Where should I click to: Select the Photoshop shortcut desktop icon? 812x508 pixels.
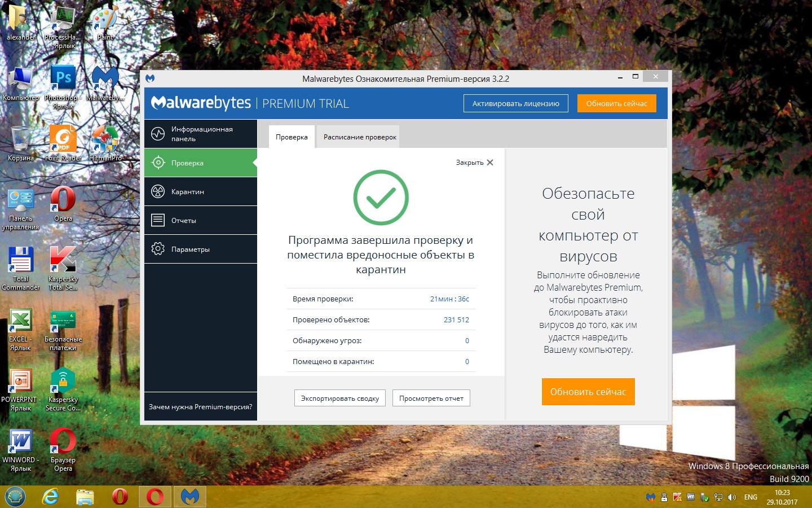[63, 87]
